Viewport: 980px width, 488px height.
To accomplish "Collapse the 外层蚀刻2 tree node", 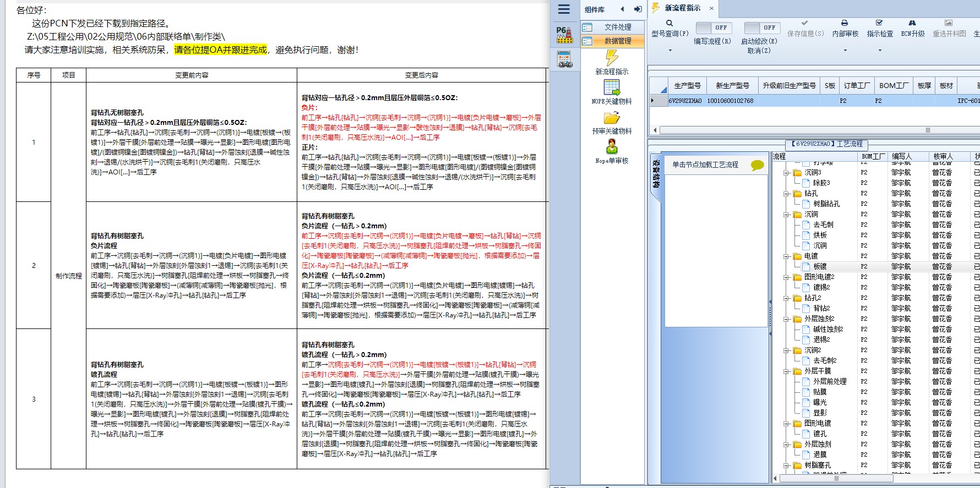I will click(x=786, y=319).
